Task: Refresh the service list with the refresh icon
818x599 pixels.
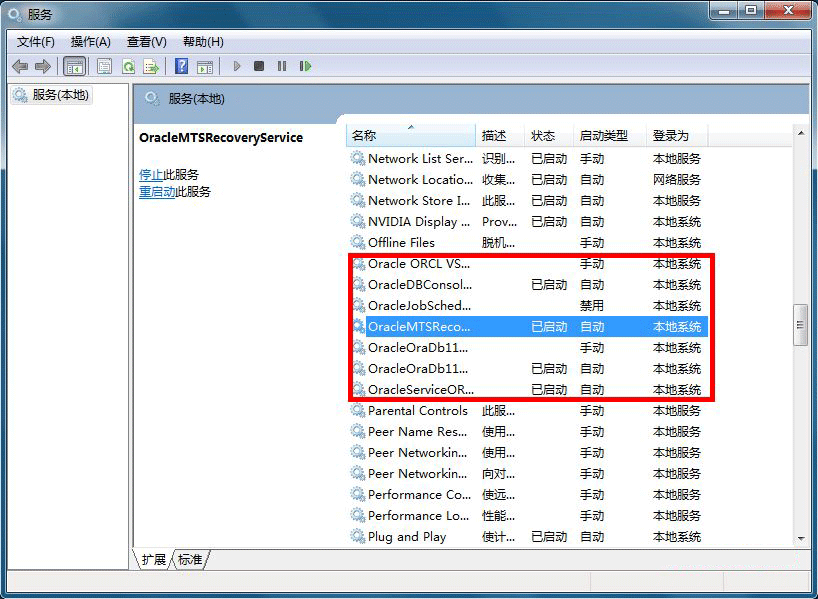Action: 127,66
